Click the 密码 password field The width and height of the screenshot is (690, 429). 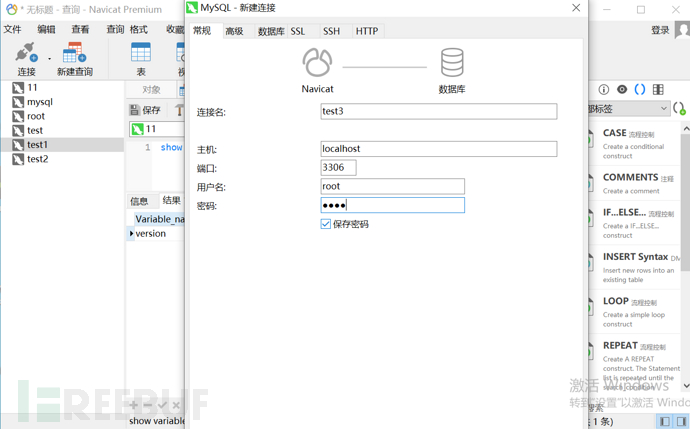pyautogui.click(x=393, y=205)
